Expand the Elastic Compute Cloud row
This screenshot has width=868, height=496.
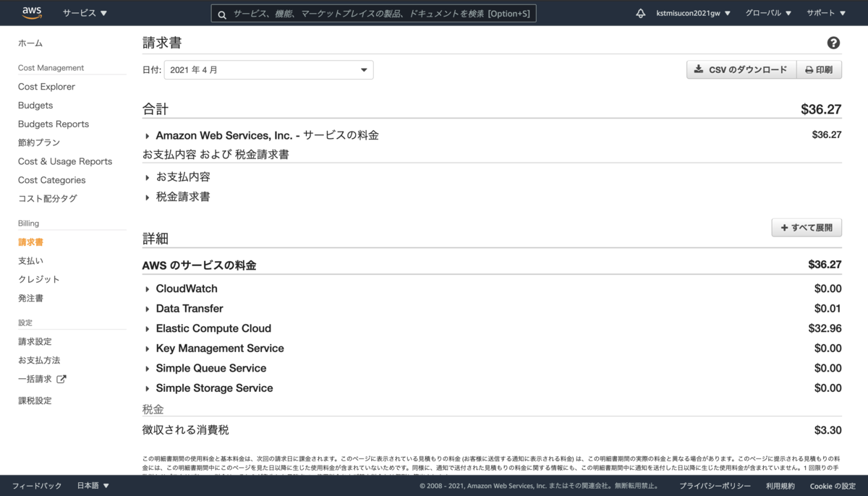point(147,329)
